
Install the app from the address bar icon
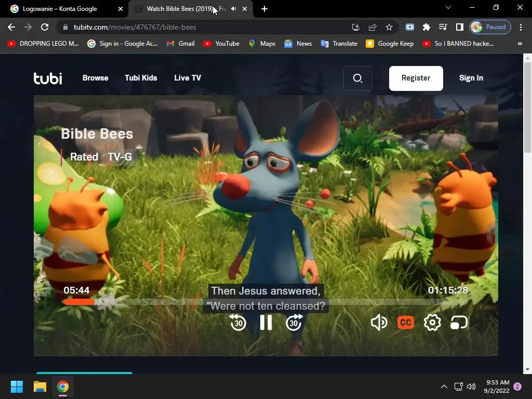pyautogui.click(x=355, y=27)
